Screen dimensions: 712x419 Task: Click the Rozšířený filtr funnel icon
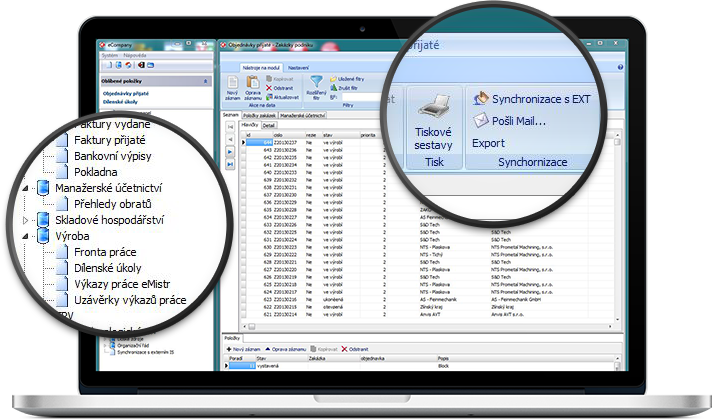tap(316, 83)
